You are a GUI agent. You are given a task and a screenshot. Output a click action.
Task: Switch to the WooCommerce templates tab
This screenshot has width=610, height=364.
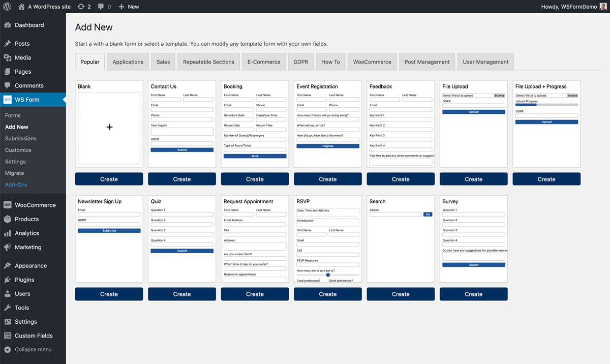372,62
